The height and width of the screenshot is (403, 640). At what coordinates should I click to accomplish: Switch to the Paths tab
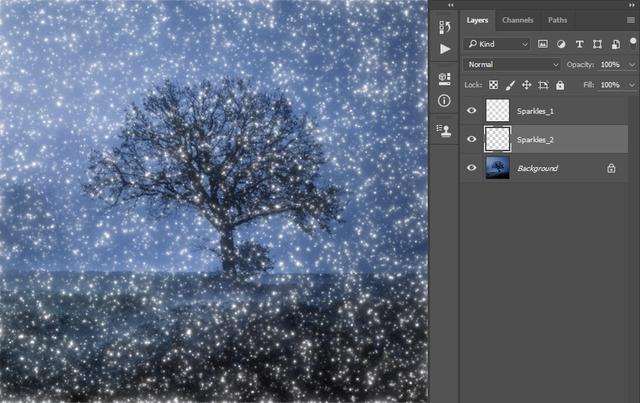click(558, 20)
